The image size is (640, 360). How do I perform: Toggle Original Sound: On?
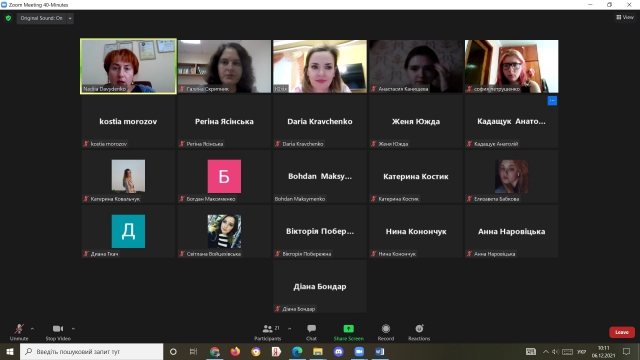42,18
